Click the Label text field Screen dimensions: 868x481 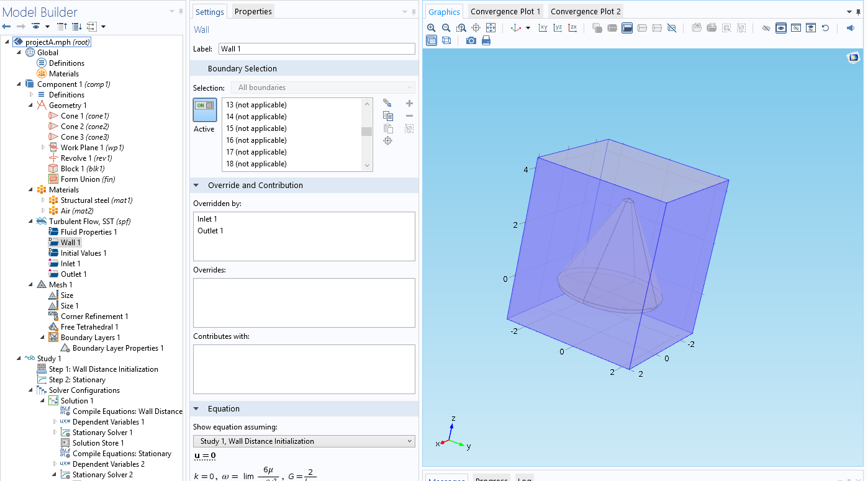317,49
